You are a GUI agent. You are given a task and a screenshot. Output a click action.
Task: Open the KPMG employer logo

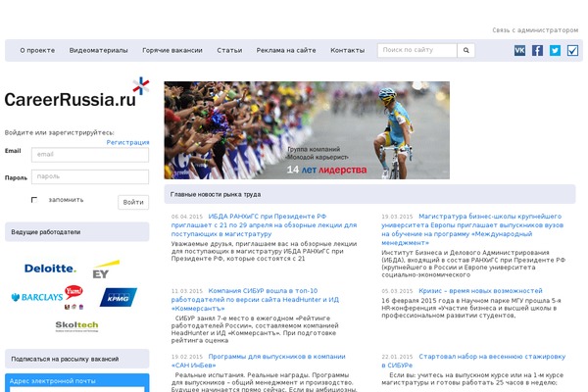[119, 298]
